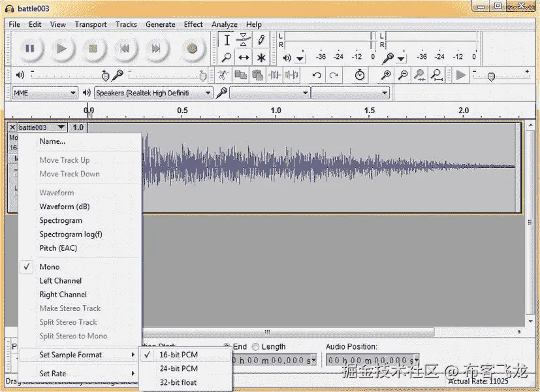Screen dimensions: 540x392
Task: Click the Paste clipboard icon
Action: [x=257, y=74]
